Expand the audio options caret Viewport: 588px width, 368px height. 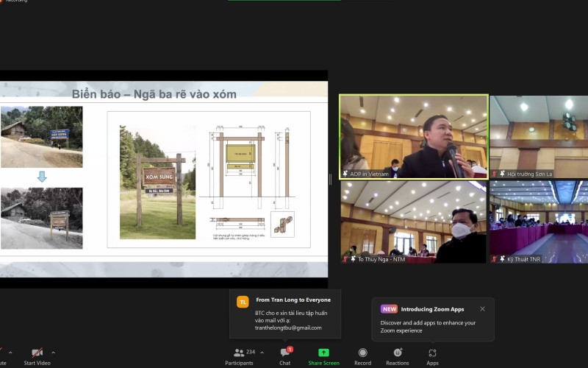pos(9,353)
